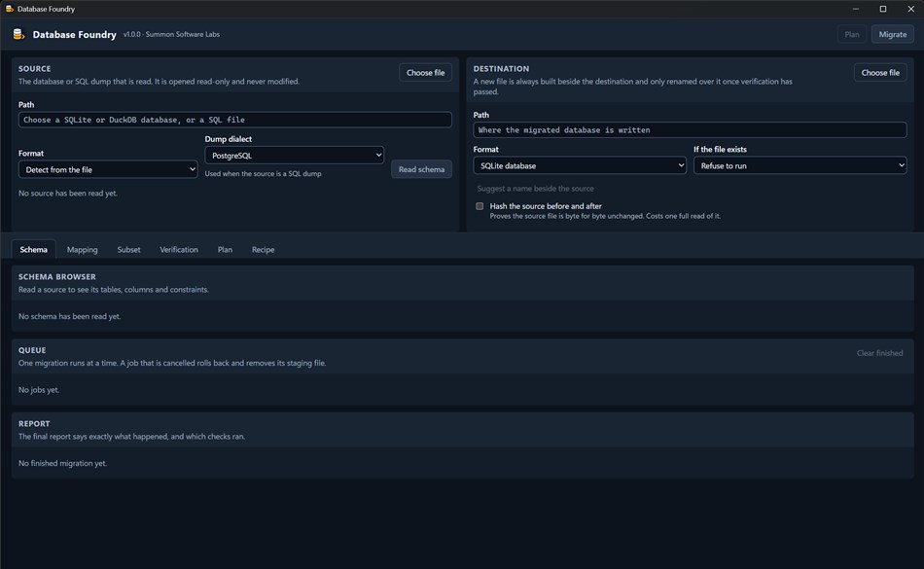Click the QUEUE heading
Image resolution: width=924 pixels, height=569 pixels.
32,350
